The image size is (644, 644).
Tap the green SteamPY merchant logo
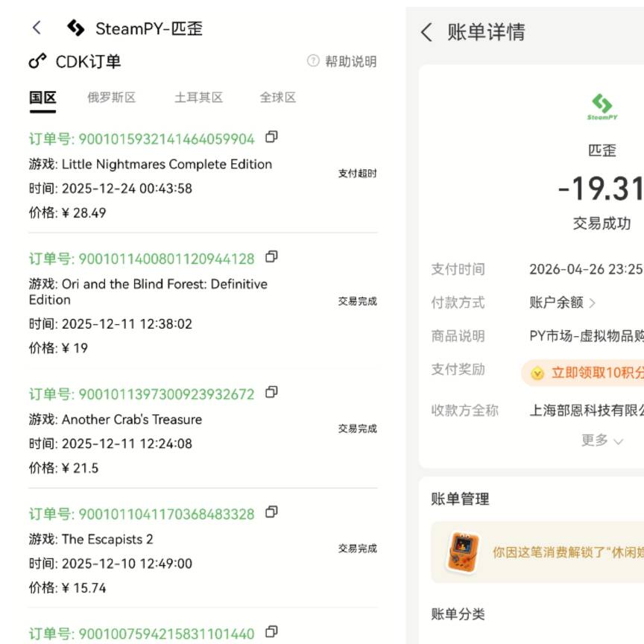pos(602,107)
